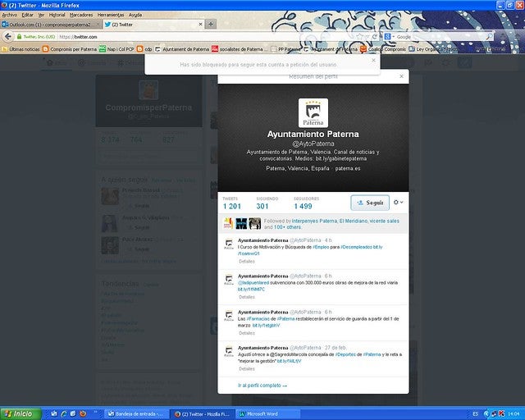Expand Detalles under the Farmacias tweet
The image size is (525, 420).
[x=246, y=333]
